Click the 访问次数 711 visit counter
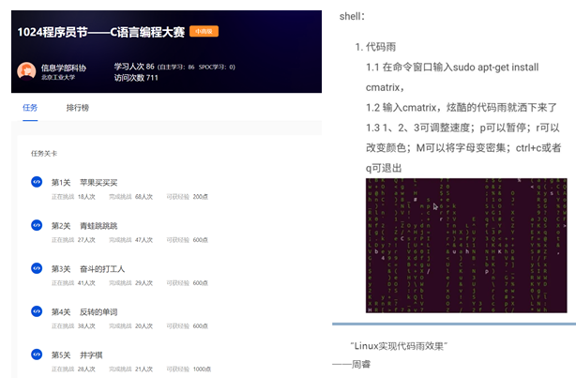This screenshot has height=392, width=576. (x=136, y=78)
